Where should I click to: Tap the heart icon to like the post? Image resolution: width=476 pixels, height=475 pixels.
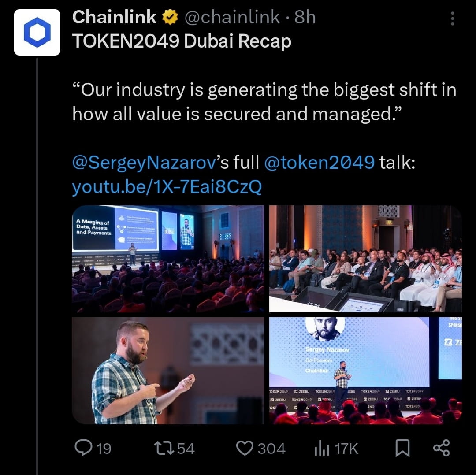[248, 448]
